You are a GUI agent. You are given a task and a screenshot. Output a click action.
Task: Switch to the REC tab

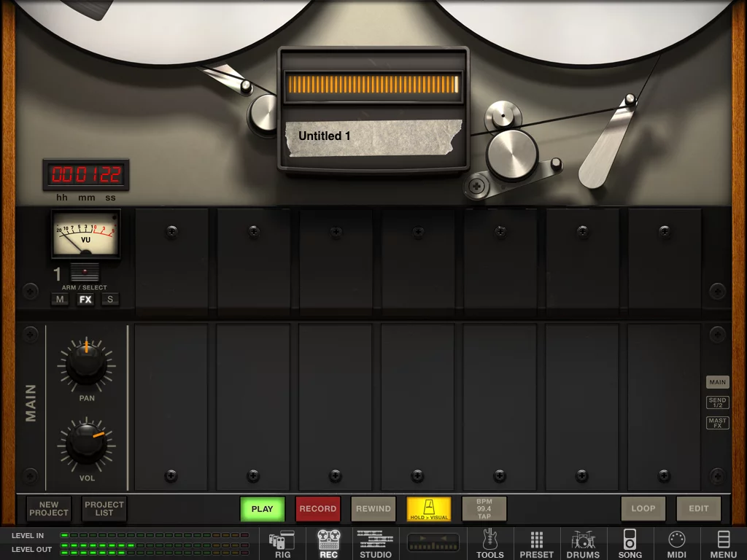[x=328, y=543]
